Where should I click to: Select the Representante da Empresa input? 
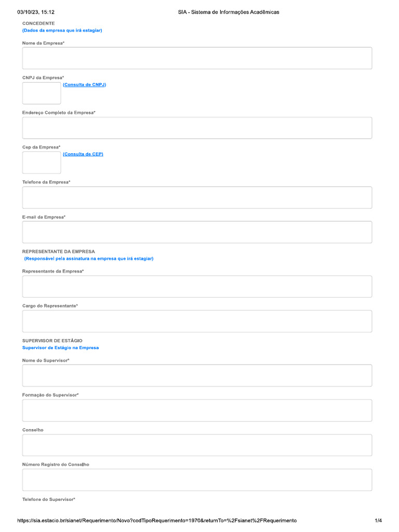coord(197,287)
